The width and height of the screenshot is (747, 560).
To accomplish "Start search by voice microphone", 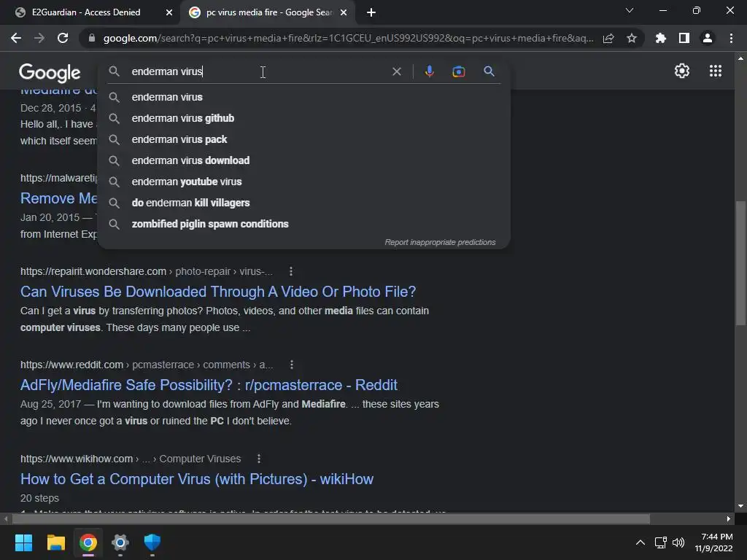I will pyautogui.click(x=429, y=71).
